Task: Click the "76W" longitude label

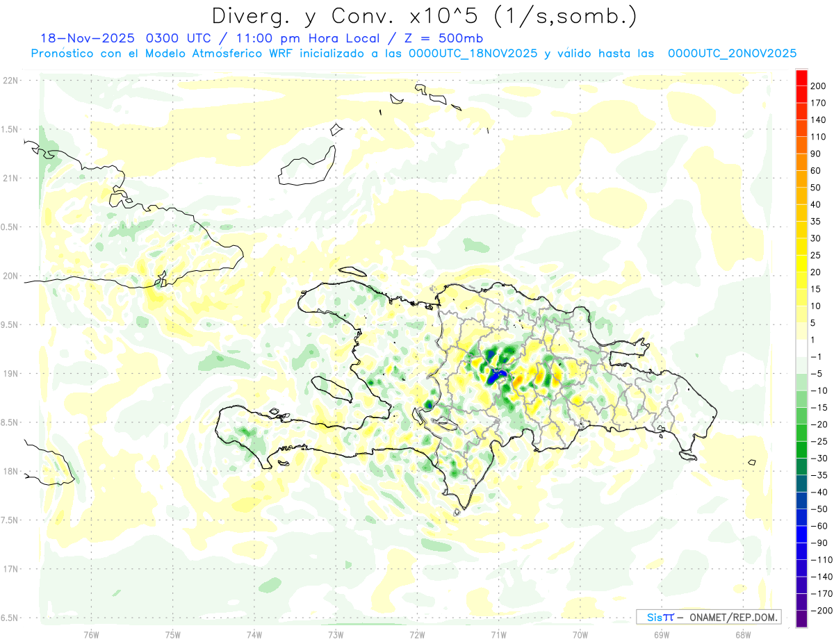Action: pos(91,635)
